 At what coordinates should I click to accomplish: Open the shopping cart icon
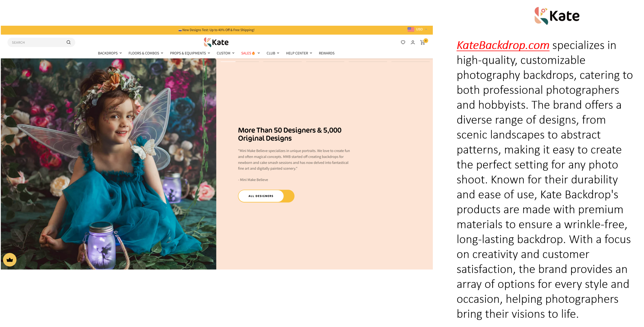pos(422,42)
